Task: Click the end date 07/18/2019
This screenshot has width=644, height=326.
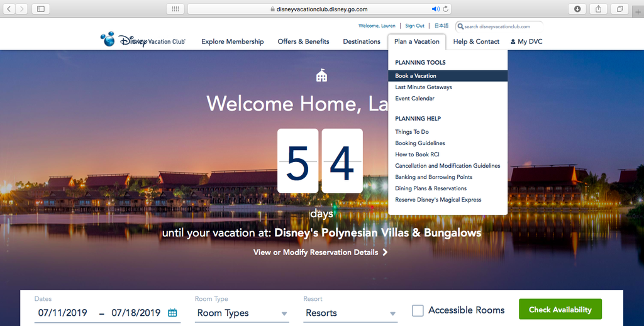Action: (136, 313)
